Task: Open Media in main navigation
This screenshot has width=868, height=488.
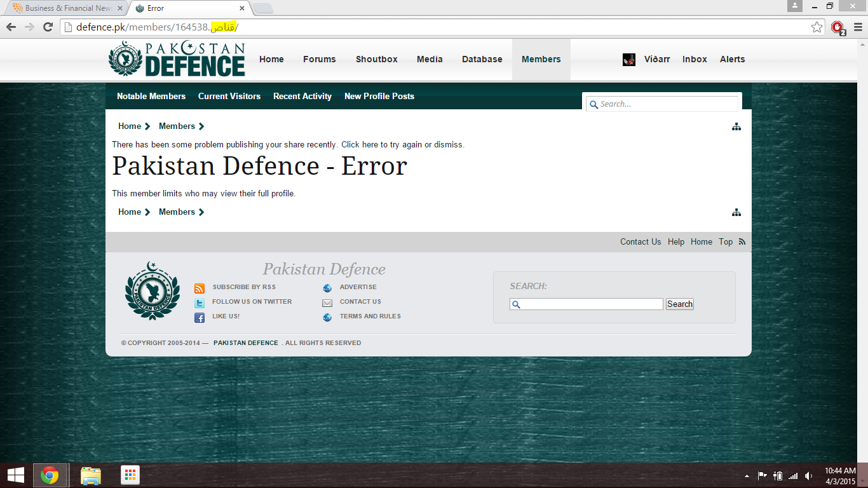Action: click(430, 59)
